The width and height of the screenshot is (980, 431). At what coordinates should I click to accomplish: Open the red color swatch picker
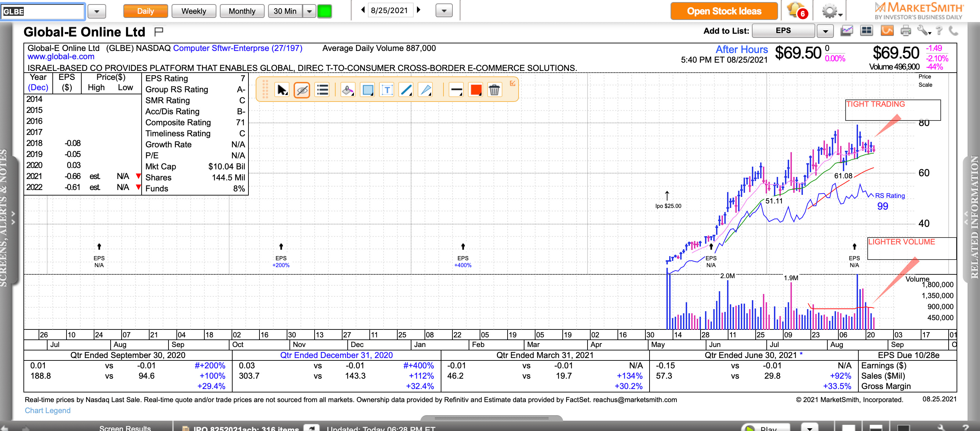click(x=476, y=90)
